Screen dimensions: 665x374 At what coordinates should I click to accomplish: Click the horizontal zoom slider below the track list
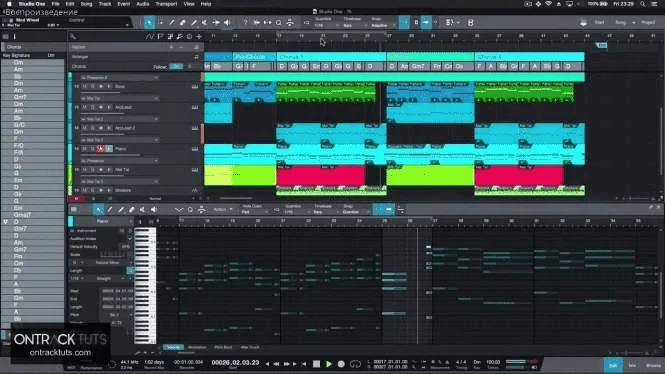tap(236, 198)
